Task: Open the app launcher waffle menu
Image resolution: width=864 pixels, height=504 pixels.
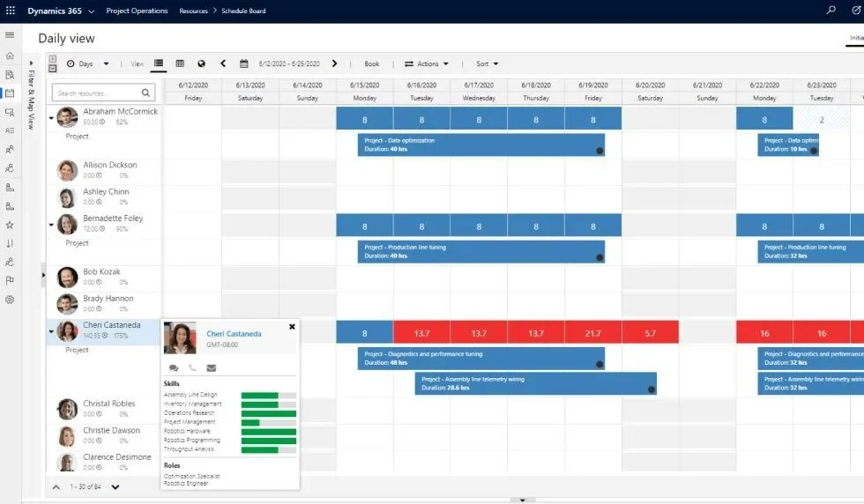Action: 11,11
